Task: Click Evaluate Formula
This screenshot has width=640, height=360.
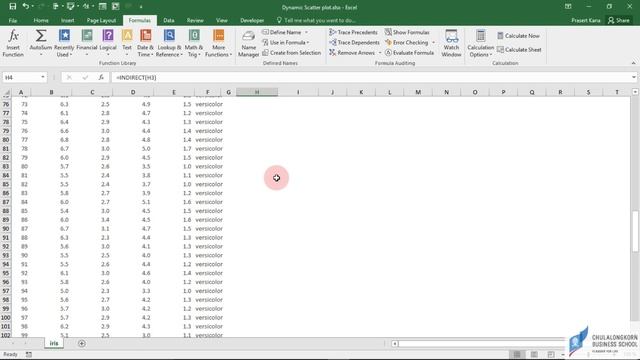Action: [409, 53]
